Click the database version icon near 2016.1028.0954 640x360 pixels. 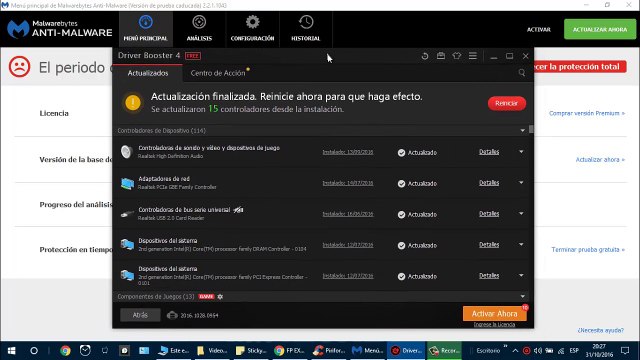tap(172, 315)
